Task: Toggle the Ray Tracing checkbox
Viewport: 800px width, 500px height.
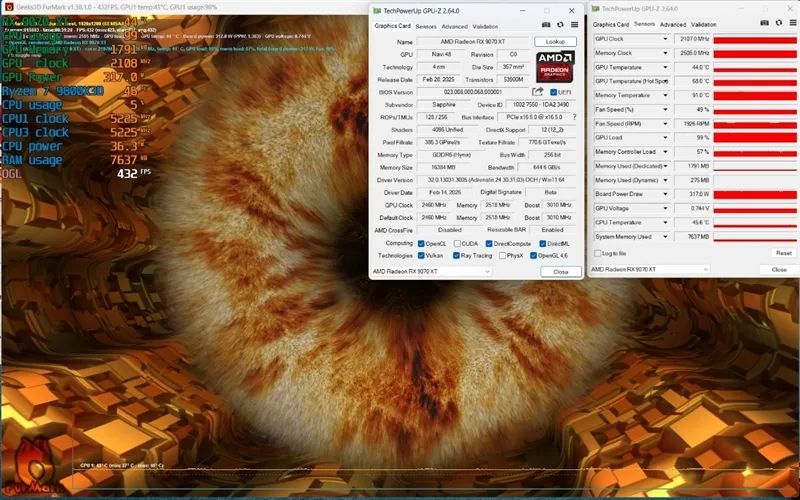Action: 456,256
